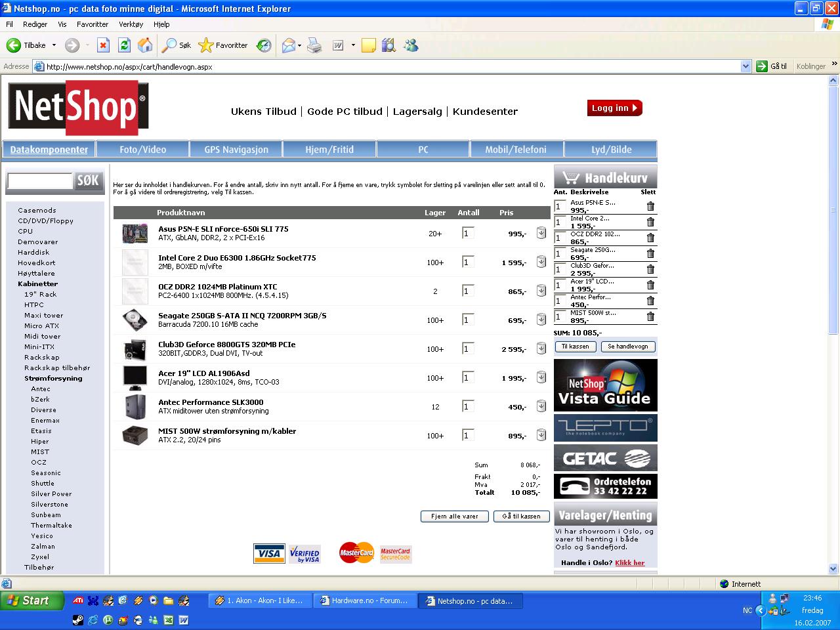Open the Favoritter menu in menu bar
Screen dimensions: 840x630
pyautogui.click(x=93, y=24)
